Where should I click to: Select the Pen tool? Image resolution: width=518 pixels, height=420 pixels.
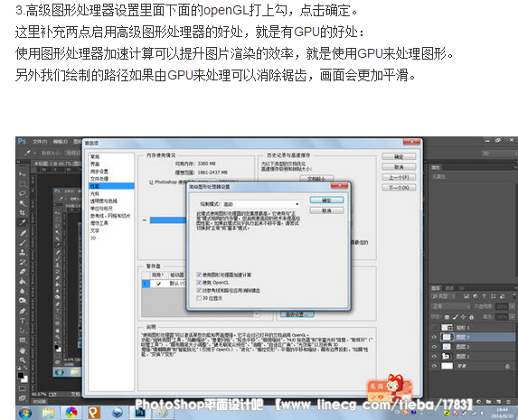pyautogui.click(x=22, y=311)
